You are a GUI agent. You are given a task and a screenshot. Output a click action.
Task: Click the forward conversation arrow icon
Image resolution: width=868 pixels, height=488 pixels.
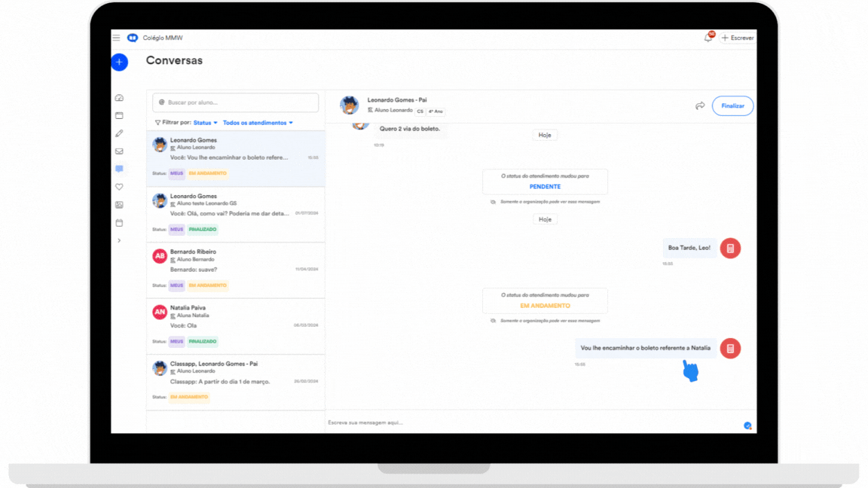(x=700, y=105)
